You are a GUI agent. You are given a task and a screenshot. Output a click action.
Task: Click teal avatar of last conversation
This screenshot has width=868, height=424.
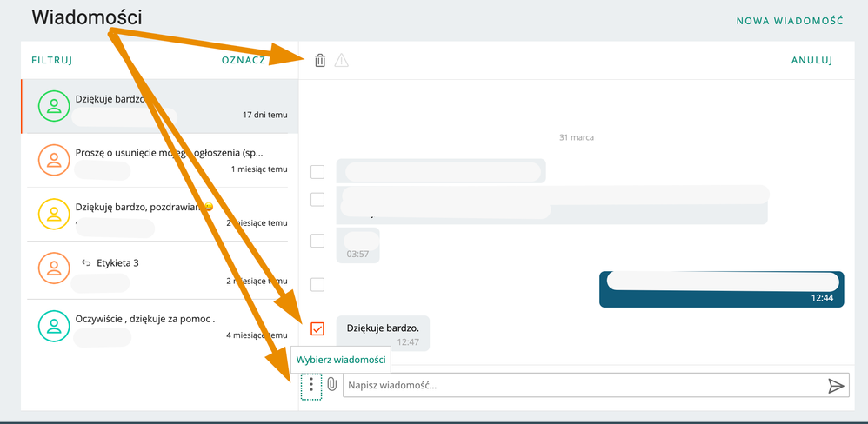coord(54,325)
